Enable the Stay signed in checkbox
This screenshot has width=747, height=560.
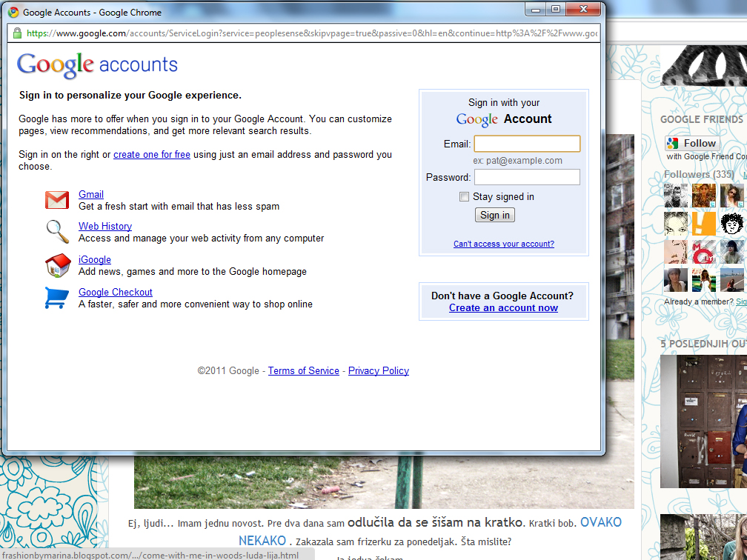click(x=464, y=197)
